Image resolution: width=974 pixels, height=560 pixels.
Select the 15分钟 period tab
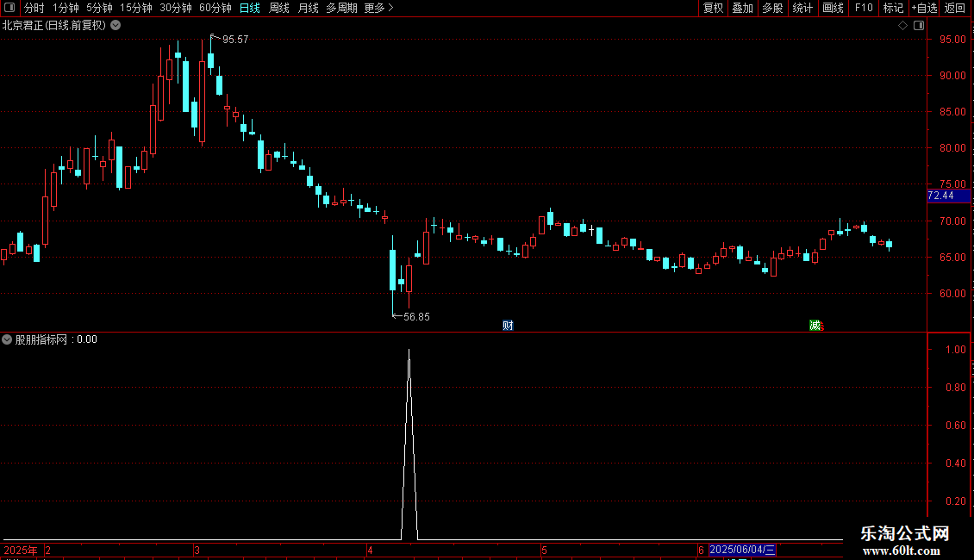click(135, 8)
